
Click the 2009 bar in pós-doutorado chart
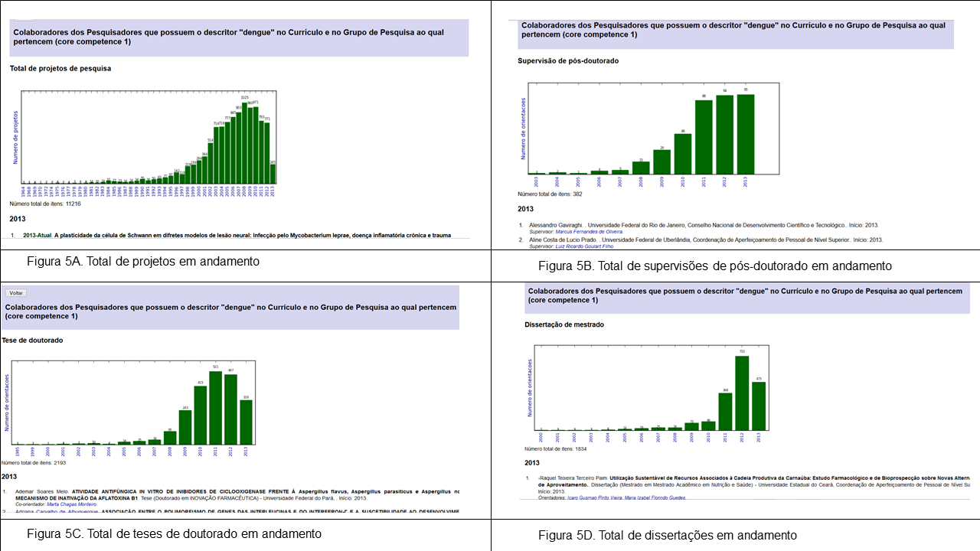tap(661, 161)
